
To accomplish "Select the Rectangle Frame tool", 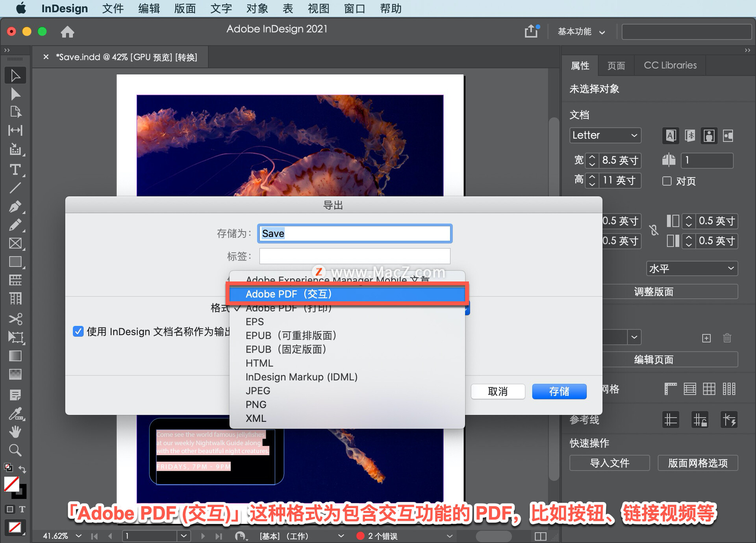I will coord(15,243).
